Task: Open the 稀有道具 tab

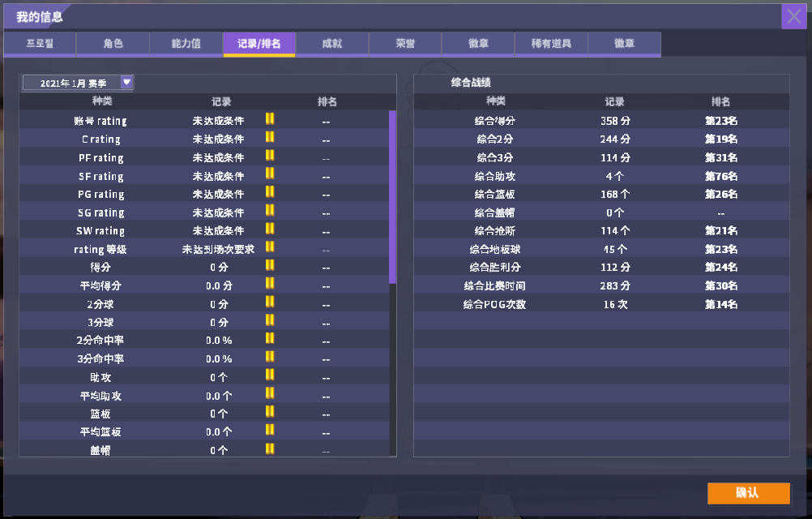Action: coord(551,44)
